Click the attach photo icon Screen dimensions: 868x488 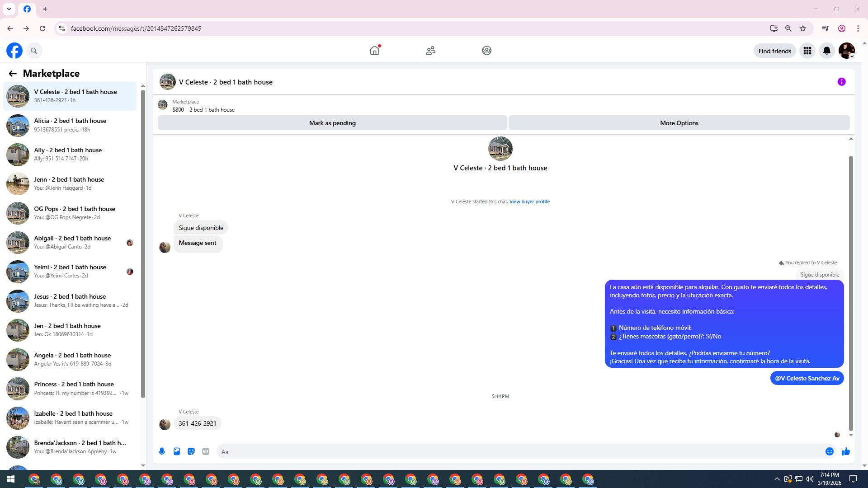[177, 451]
